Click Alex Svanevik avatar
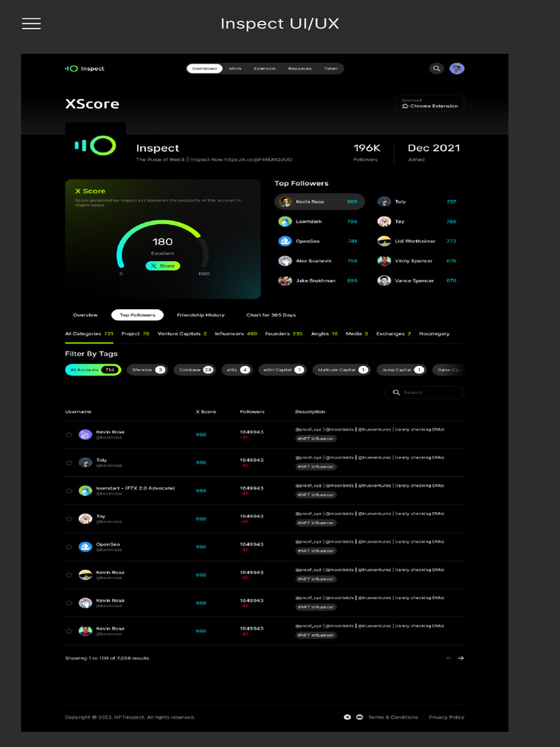560x747 pixels. [285, 261]
